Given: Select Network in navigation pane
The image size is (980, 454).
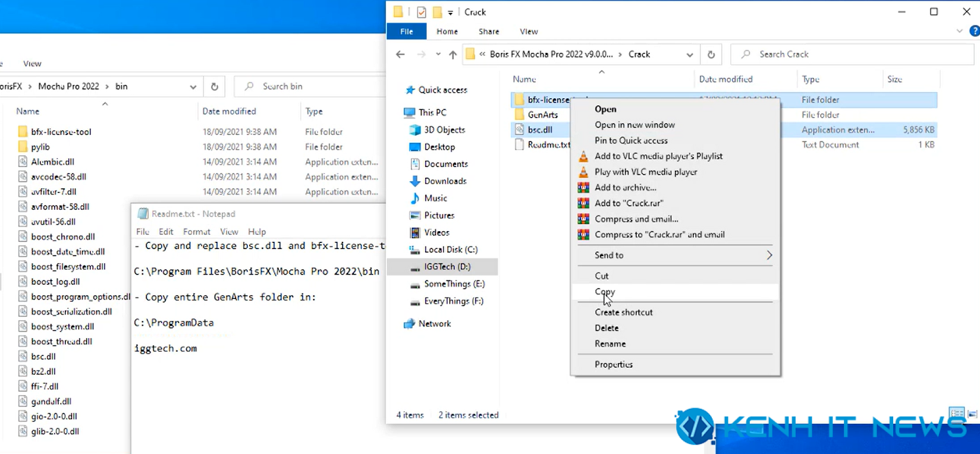Looking at the screenshot, I should coord(435,324).
